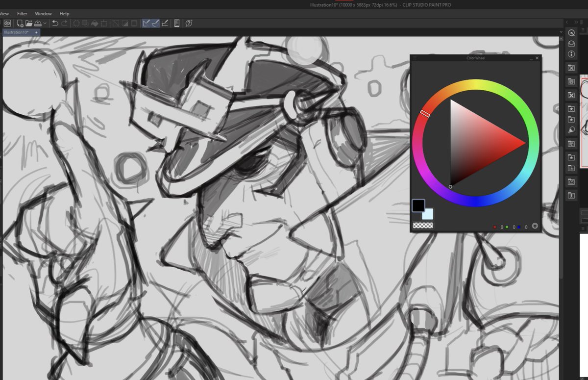
Task: Open the panel-layout folder material icon
Action: tap(571, 144)
